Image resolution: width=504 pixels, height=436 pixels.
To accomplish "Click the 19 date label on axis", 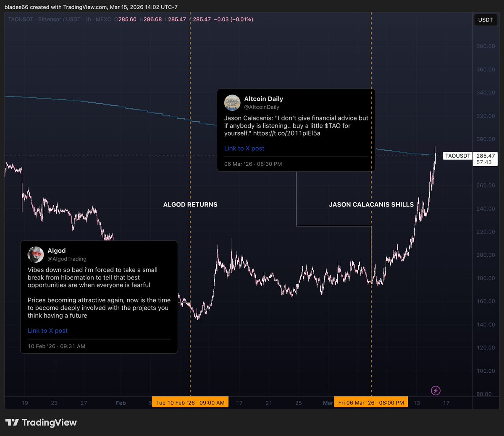I will pyautogui.click(x=25, y=403).
